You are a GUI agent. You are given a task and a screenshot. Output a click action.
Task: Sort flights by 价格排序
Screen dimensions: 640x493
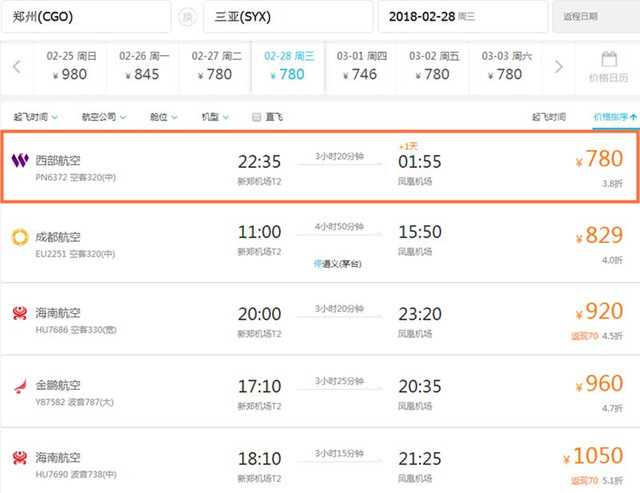[x=615, y=117]
